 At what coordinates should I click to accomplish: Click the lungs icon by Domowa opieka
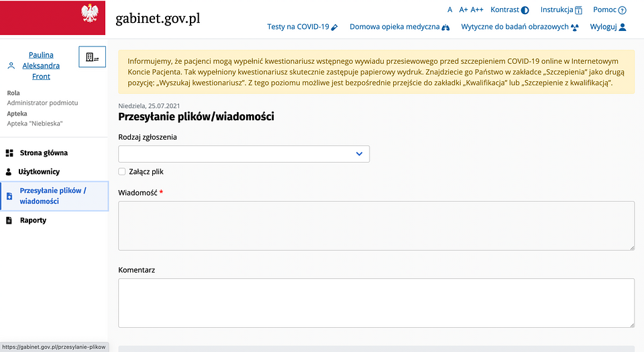pos(445,27)
